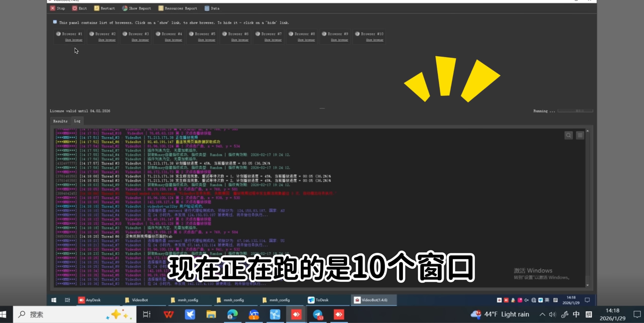Open the log search magnifier icon
This screenshot has height=323, width=644.
point(569,135)
